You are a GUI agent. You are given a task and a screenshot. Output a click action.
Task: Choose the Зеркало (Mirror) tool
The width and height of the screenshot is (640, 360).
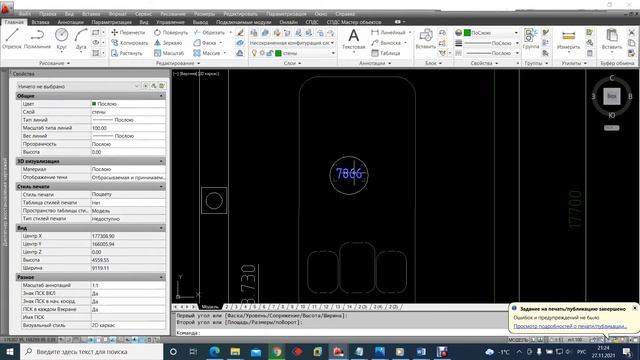pos(168,42)
